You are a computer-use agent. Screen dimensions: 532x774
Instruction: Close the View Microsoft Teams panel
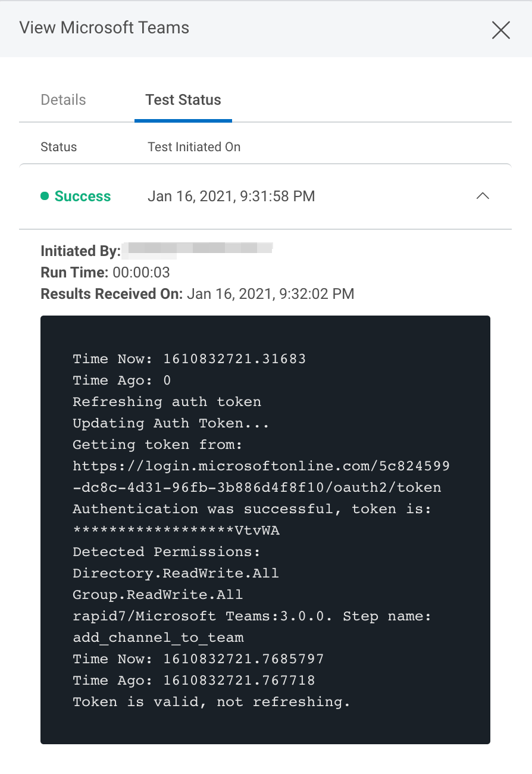[500, 30]
